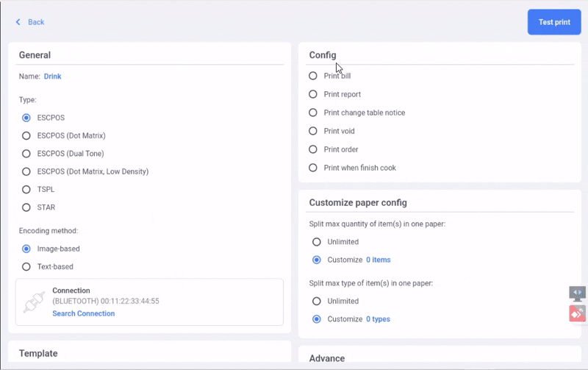Viewport: 588px width, 370px height.
Task: Click the red AnyDesk icon on right edge
Action: (578, 314)
